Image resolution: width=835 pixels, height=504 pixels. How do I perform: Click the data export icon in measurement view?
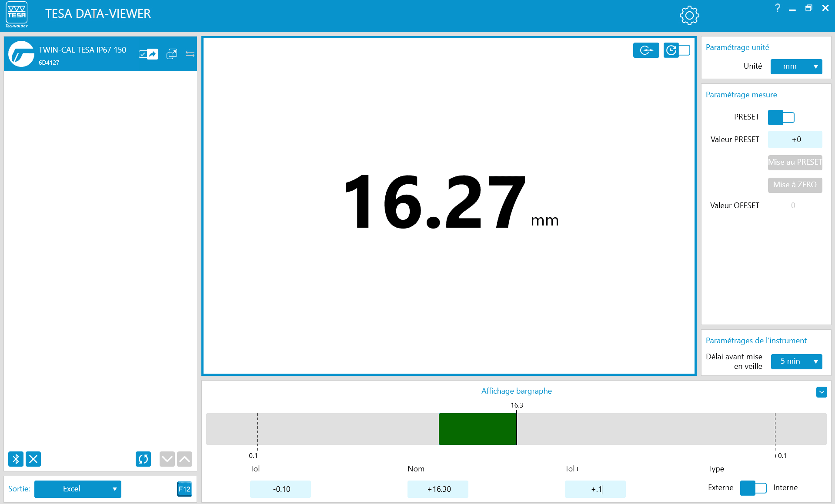pyautogui.click(x=646, y=50)
